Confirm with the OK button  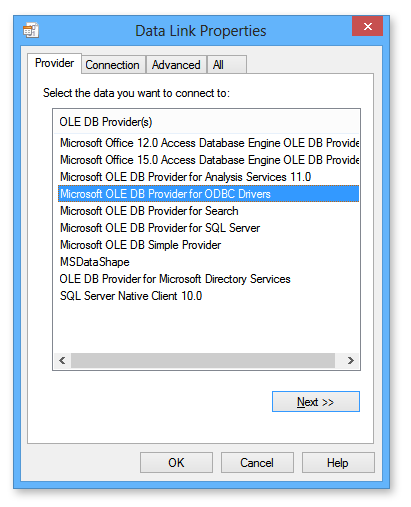tap(176, 462)
